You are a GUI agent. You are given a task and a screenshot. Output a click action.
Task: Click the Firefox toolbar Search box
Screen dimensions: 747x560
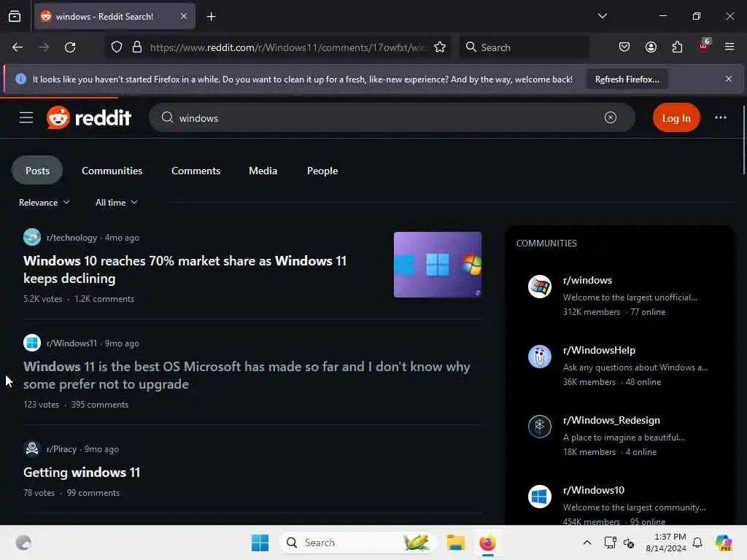pos(524,47)
